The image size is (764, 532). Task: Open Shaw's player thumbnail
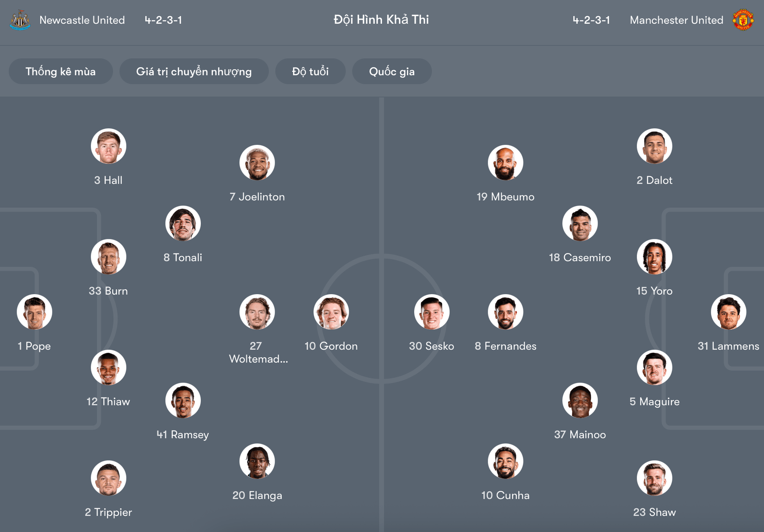[655, 478]
